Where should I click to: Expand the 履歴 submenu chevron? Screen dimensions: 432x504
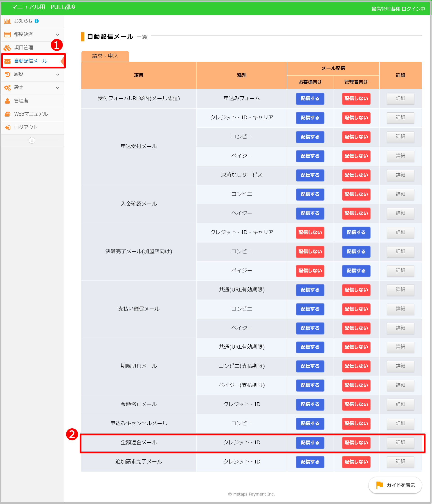click(58, 75)
